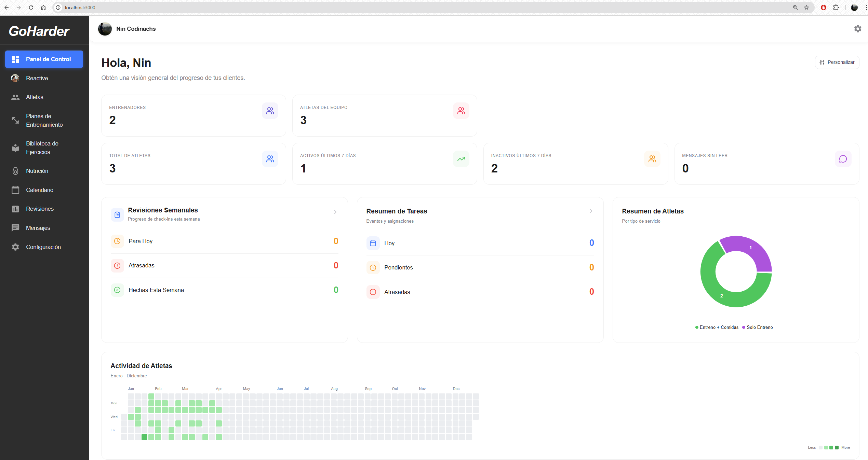The width and height of the screenshot is (868, 460).
Task: Click the Total de Atletas blue users icon
Action: point(270,159)
